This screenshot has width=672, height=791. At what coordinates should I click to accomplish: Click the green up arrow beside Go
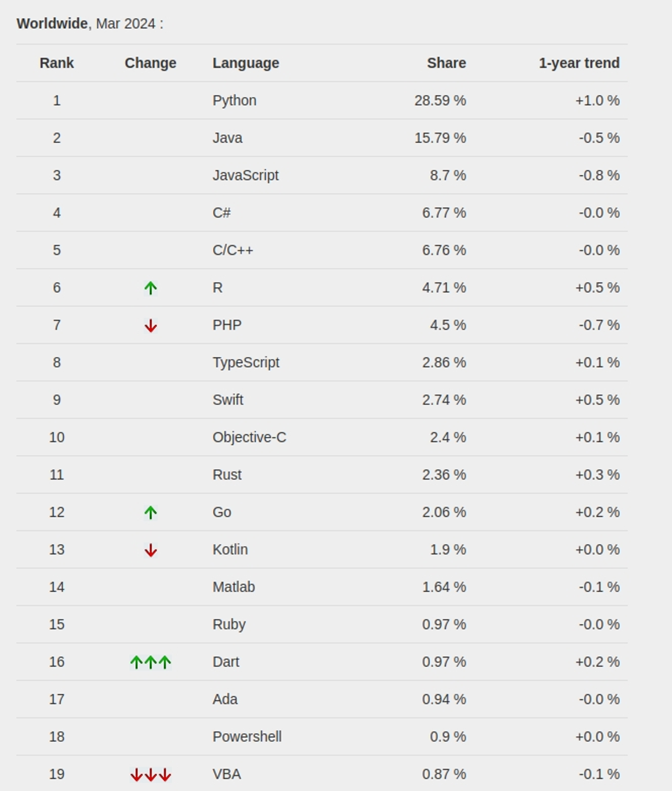pyautogui.click(x=151, y=513)
